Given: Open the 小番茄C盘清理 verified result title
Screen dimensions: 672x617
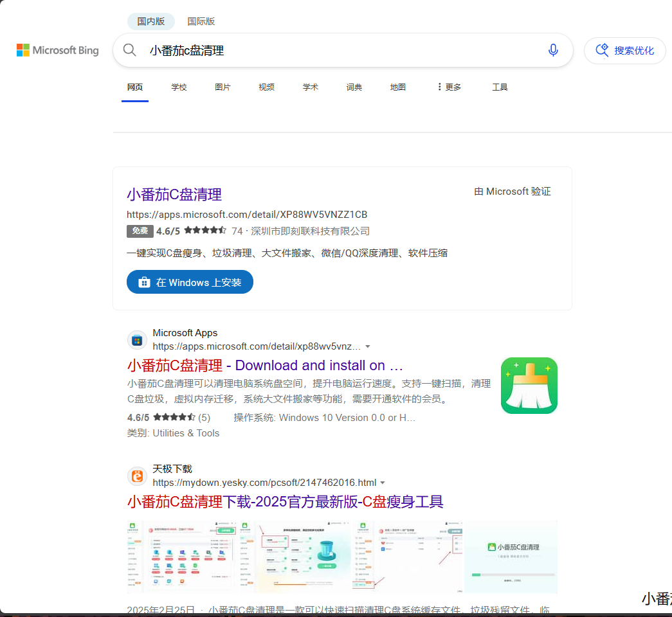Looking at the screenshot, I should (x=174, y=195).
